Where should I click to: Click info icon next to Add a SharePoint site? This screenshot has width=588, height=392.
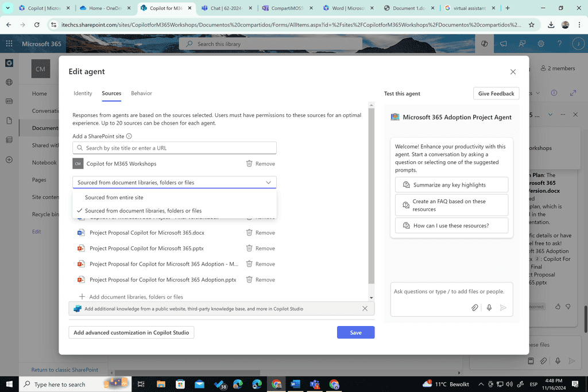pyautogui.click(x=129, y=137)
